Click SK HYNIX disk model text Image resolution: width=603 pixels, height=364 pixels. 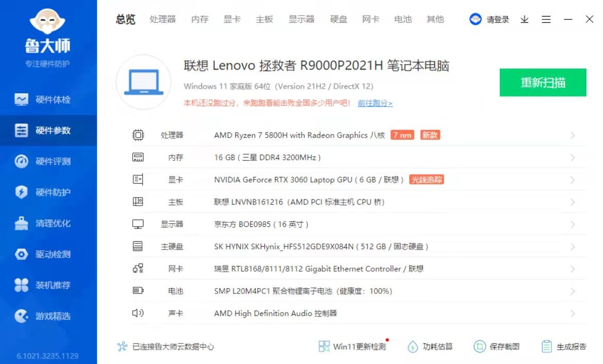[321, 246]
